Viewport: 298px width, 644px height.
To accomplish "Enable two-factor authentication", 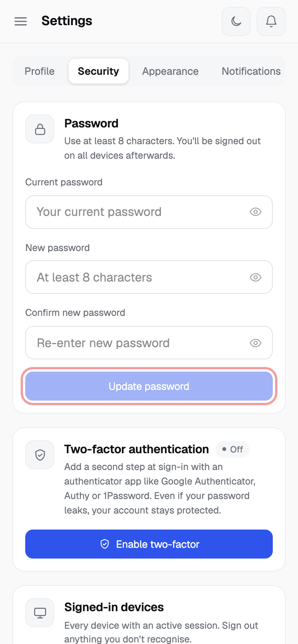I will click(x=149, y=544).
